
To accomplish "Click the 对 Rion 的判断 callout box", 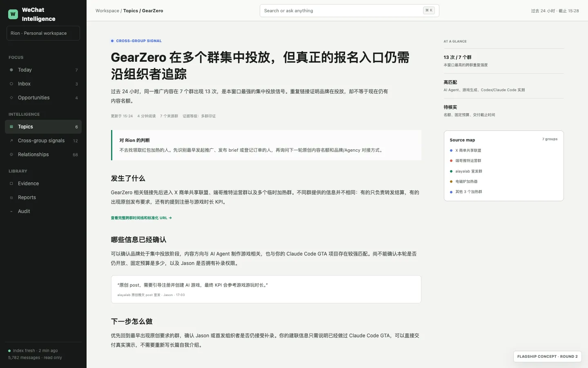I will (x=266, y=145).
